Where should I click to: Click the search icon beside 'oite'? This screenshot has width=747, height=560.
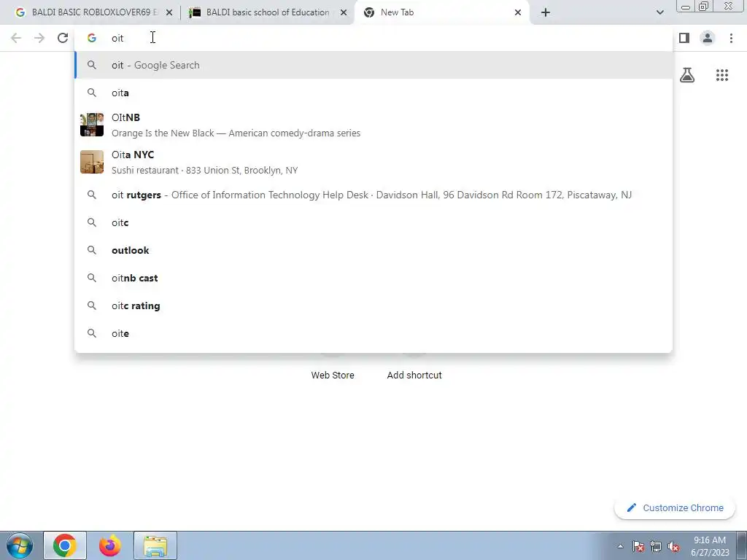pos(92,333)
